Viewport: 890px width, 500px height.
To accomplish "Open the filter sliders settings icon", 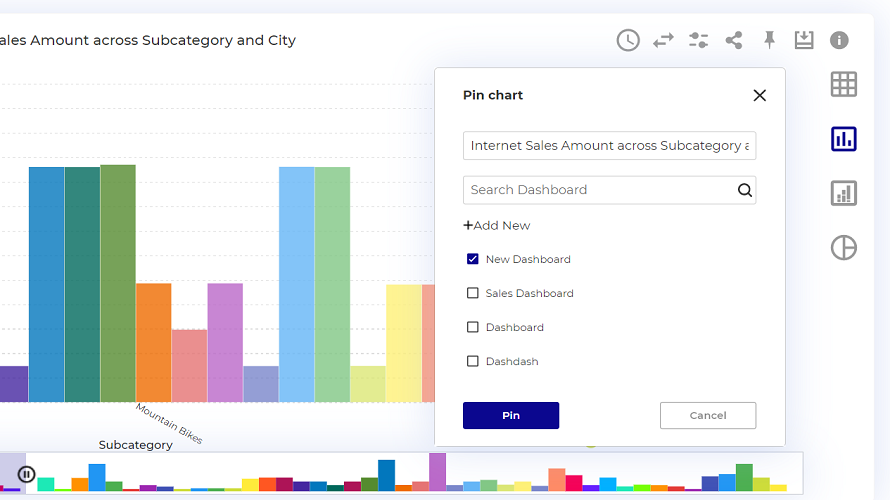I will click(698, 40).
